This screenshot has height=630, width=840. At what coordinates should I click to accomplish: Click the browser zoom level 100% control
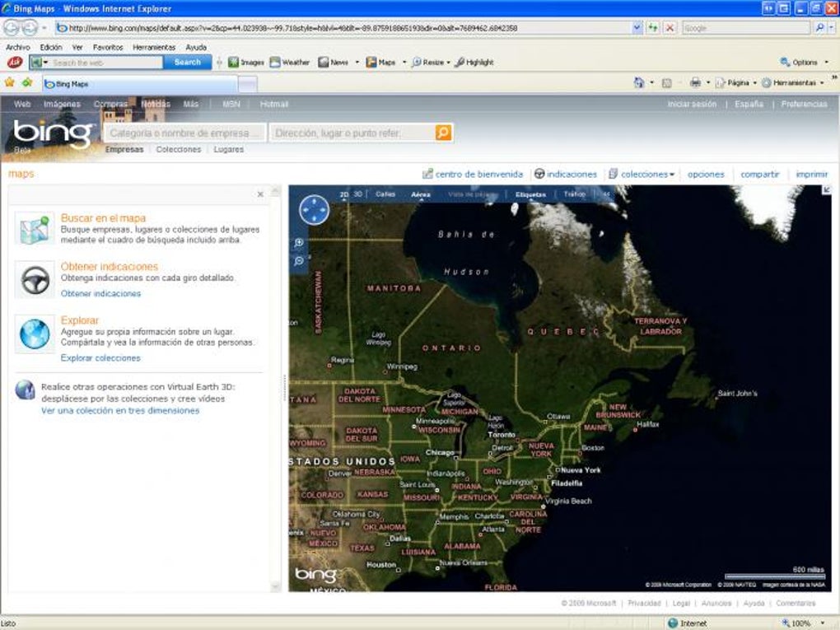[805, 623]
